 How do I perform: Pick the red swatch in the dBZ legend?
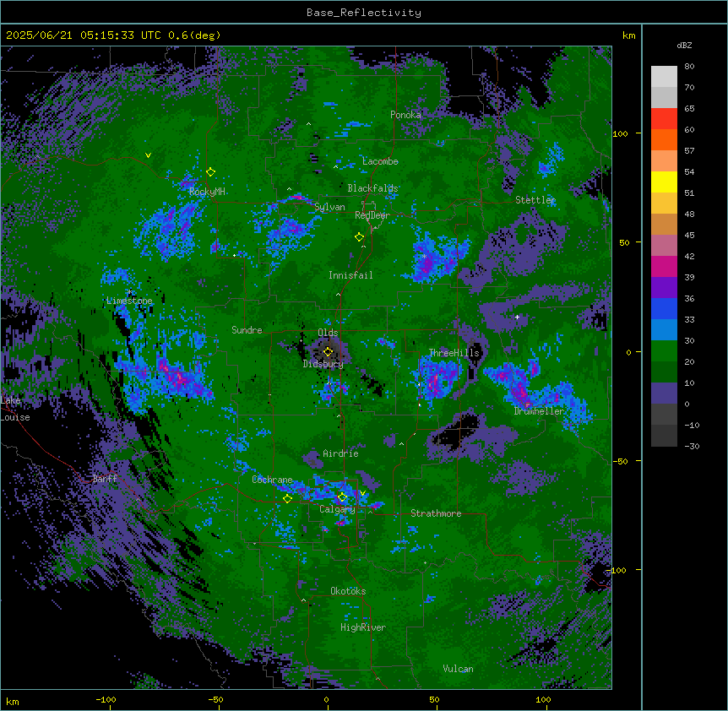[664, 119]
